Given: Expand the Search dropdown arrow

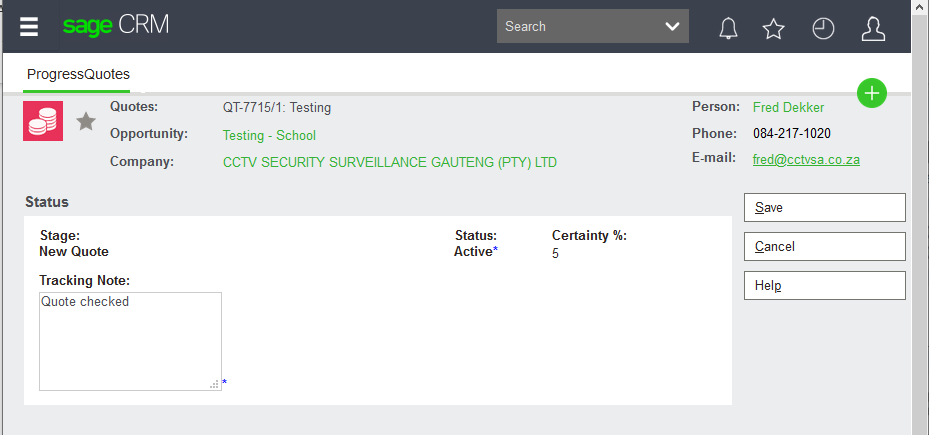Looking at the screenshot, I should pos(673,27).
